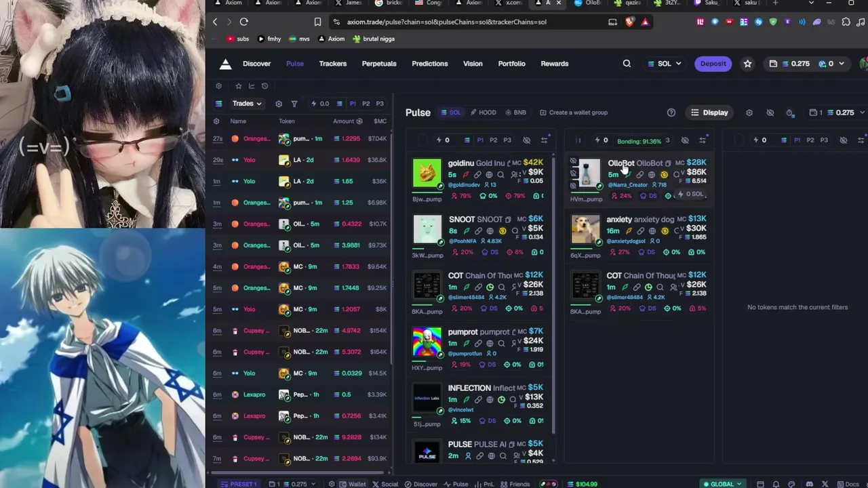Go to the Discover tab
868x488 pixels.
point(257,64)
